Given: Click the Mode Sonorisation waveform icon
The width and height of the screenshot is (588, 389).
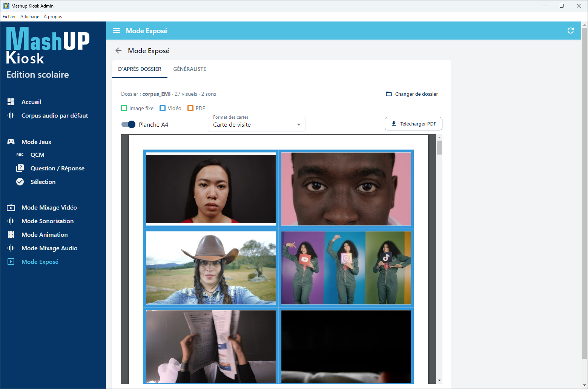Looking at the screenshot, I should [11, 221].
